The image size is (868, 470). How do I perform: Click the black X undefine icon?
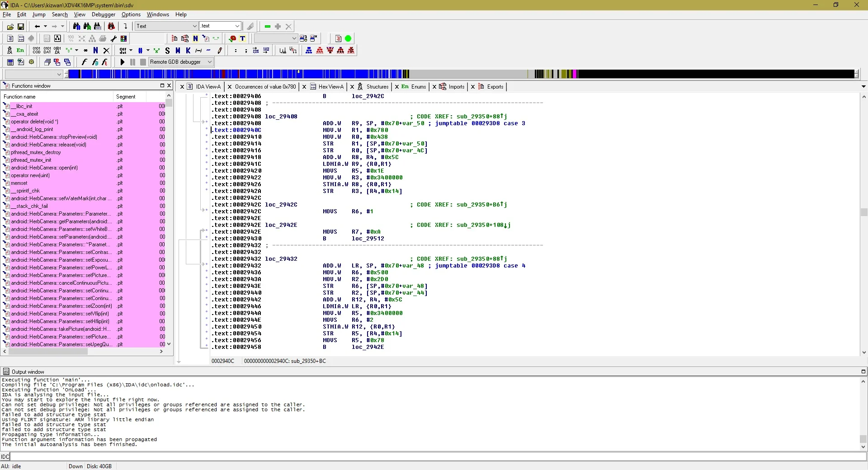coord(106,50)
